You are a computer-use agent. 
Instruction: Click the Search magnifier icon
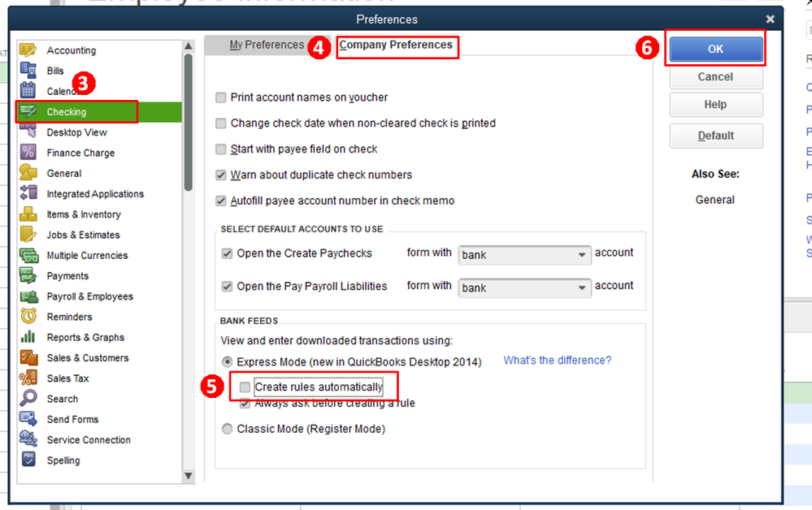pyautogui.click(x=28, y=398)
